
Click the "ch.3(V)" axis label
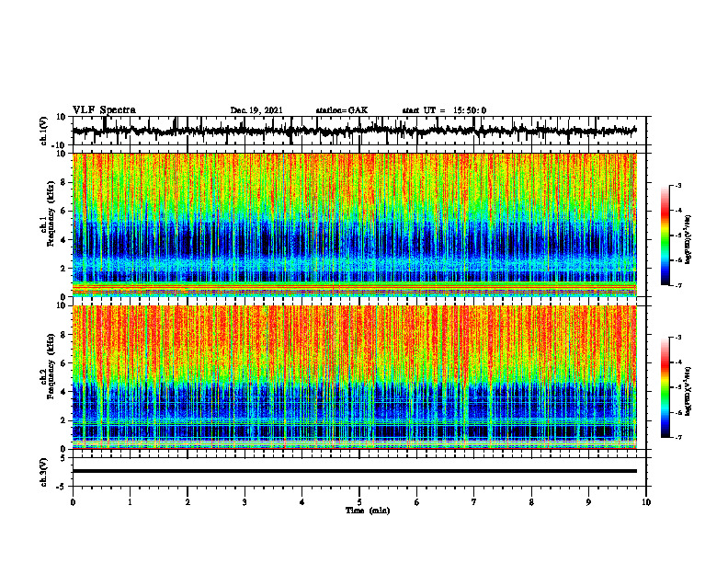(44, 472)
